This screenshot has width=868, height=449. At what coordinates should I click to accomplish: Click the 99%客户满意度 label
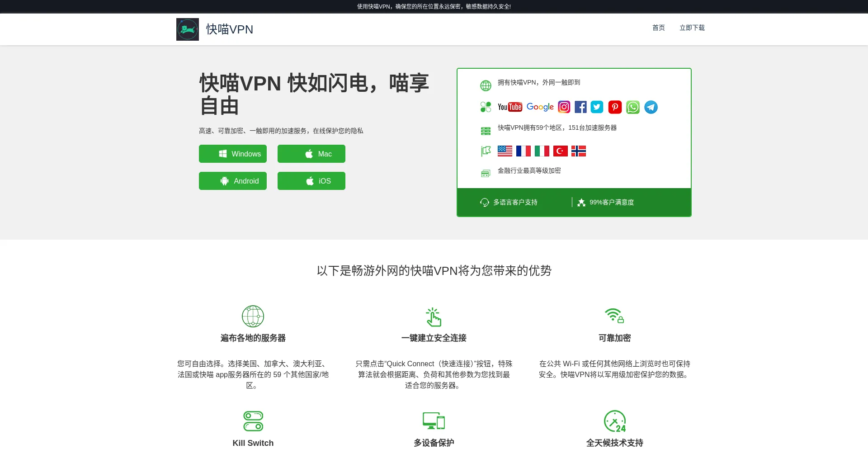click(x=612, y=202)
